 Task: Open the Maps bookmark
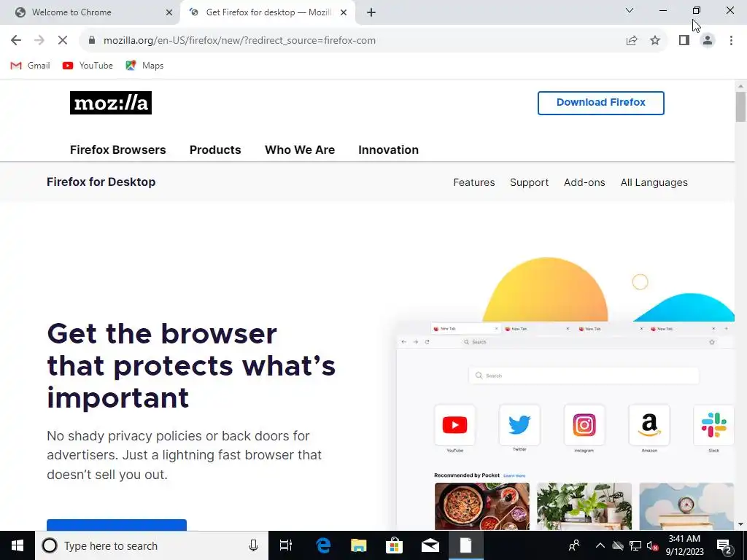click(144, 66)
